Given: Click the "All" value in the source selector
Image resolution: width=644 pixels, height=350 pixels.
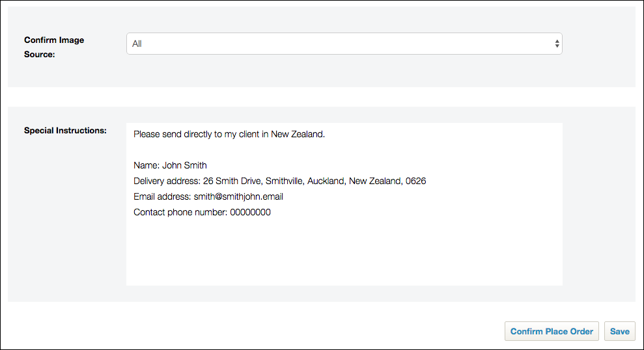Looking at the screenshot, I should 137,44.
